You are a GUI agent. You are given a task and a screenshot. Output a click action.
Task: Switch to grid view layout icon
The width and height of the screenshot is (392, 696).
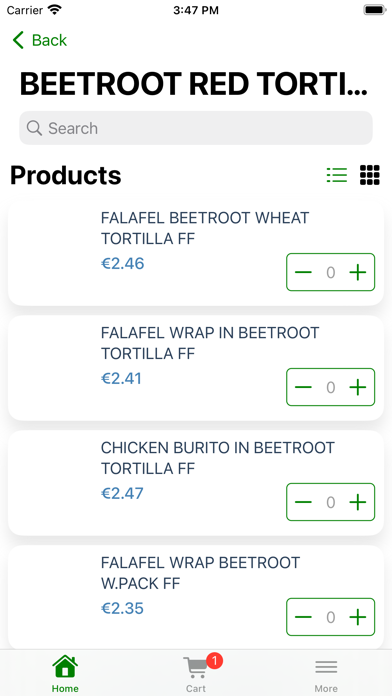click(369, 175)
